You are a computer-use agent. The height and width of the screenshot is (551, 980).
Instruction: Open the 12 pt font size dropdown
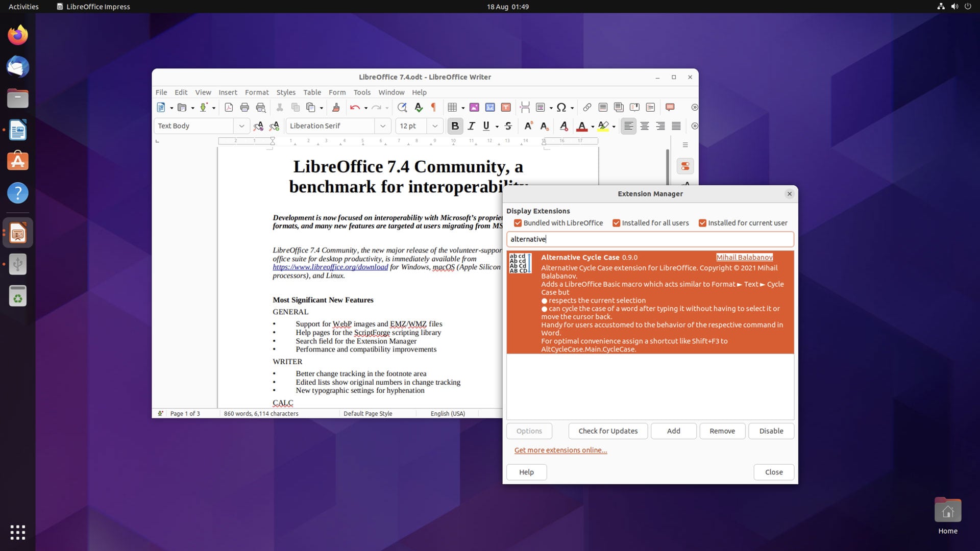pyautogui.click(x=435, y=126)
